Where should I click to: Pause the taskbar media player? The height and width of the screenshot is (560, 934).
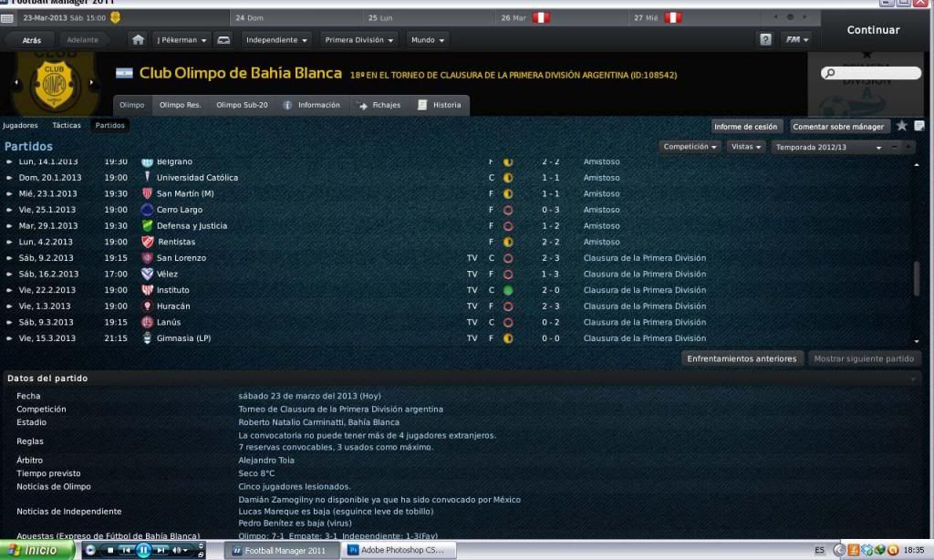[143, 550]
